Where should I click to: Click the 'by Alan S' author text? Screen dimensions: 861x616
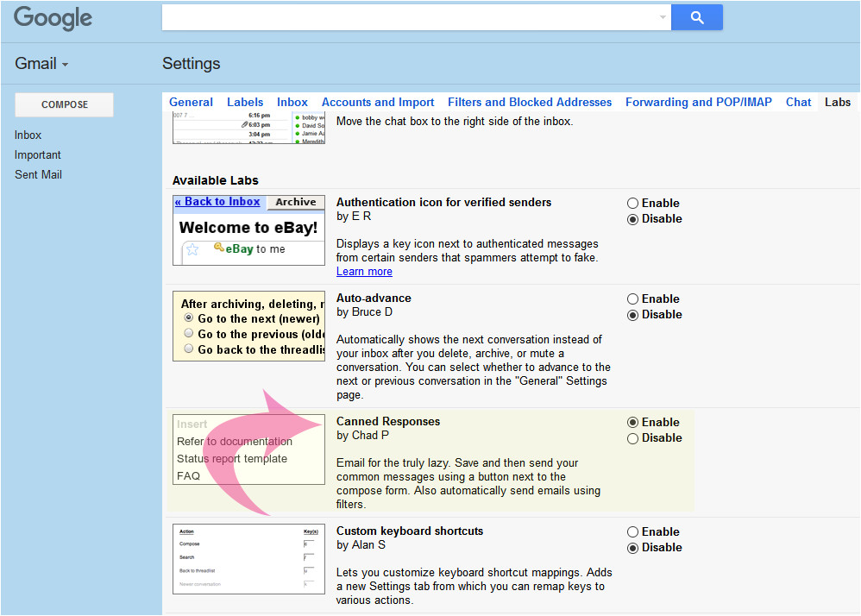[361, 545]
